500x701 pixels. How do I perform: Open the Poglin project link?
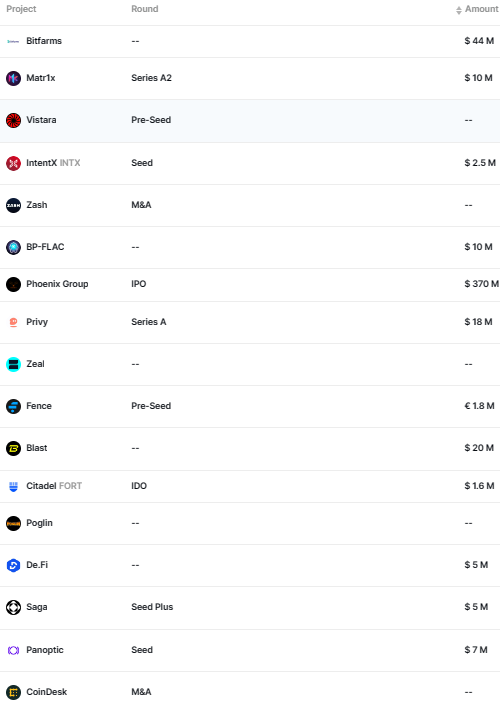coord(39,523)
